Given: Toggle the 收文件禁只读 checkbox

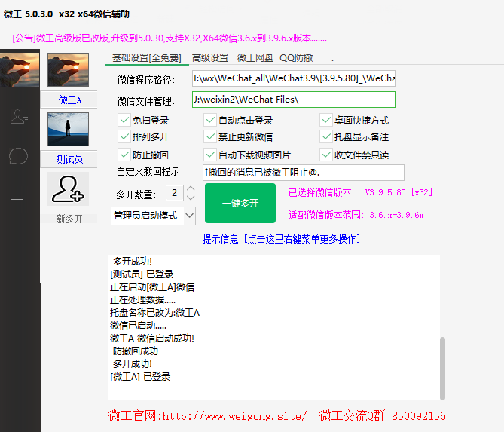Looking at the screenshot, I should [x=326, y=155].
